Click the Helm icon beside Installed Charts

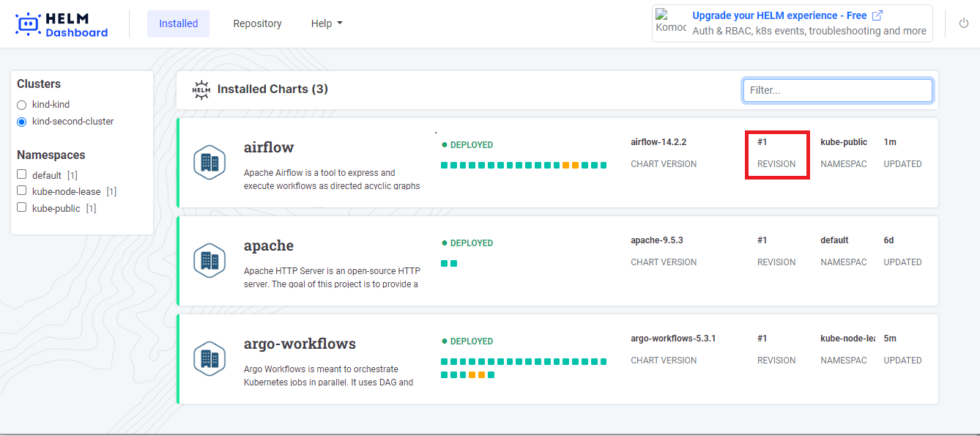(201, 89)
